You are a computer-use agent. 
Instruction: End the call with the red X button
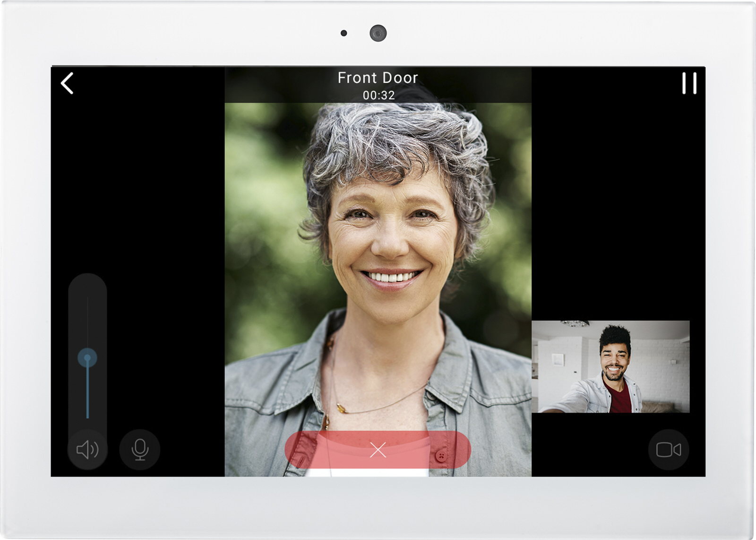[x=378, y=450]
